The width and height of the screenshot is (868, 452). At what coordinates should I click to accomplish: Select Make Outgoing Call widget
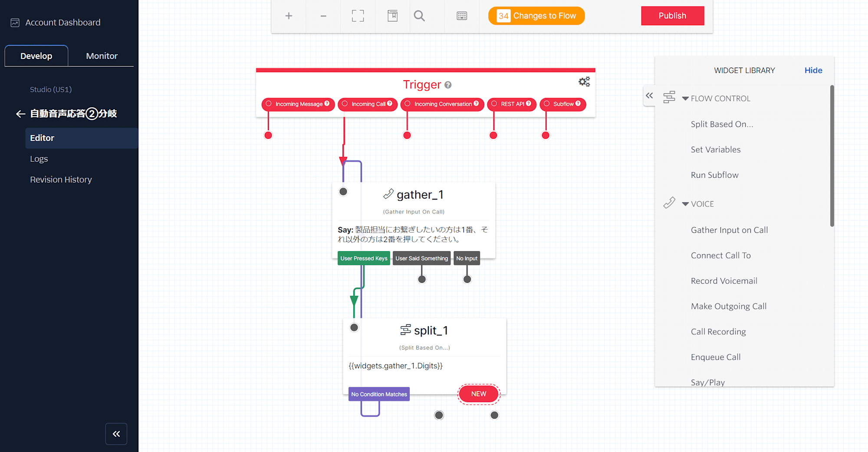[x=729, y=306]
